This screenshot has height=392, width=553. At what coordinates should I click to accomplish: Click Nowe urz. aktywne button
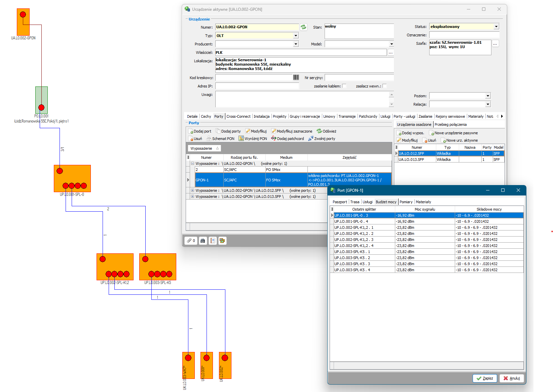point(459,140)
